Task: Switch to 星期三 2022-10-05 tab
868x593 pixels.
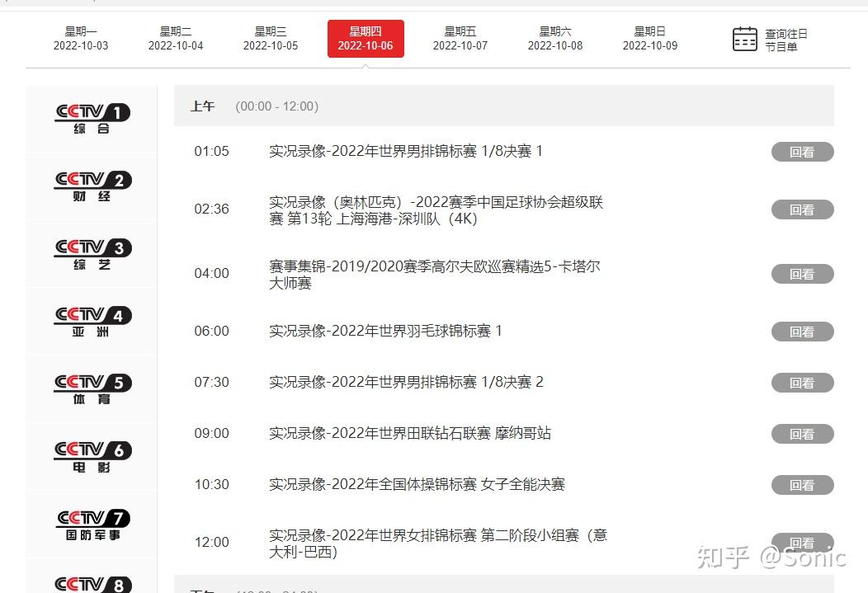Action: coord(270,39)
